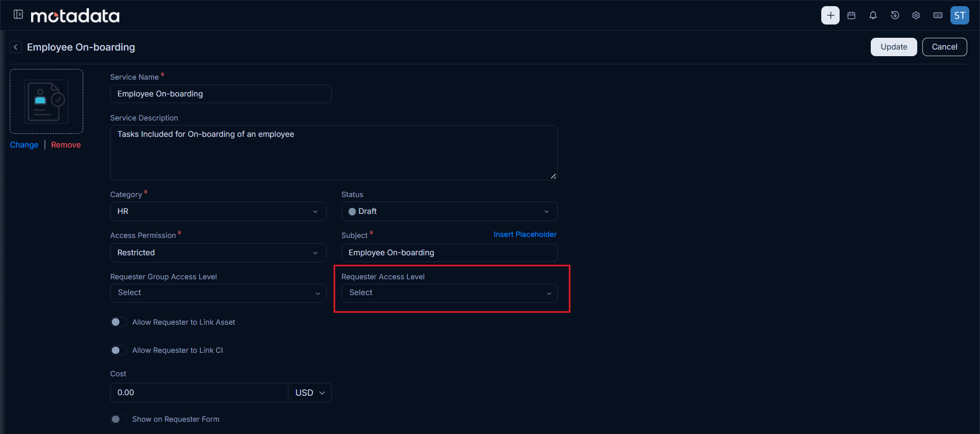This screenshot has height=434, width=980.
Task: Click the Employee On-boarding page title
Action: [x=81, y=47]
